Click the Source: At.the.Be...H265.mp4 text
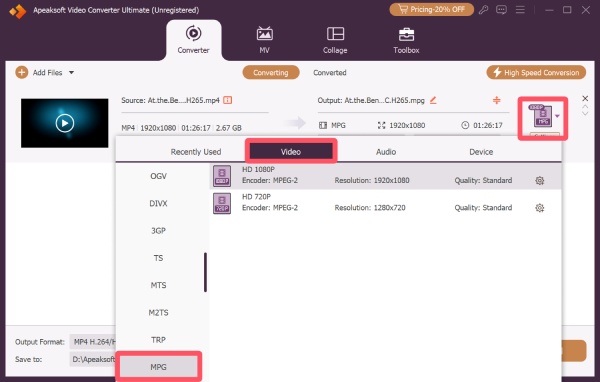 (170, 100)
